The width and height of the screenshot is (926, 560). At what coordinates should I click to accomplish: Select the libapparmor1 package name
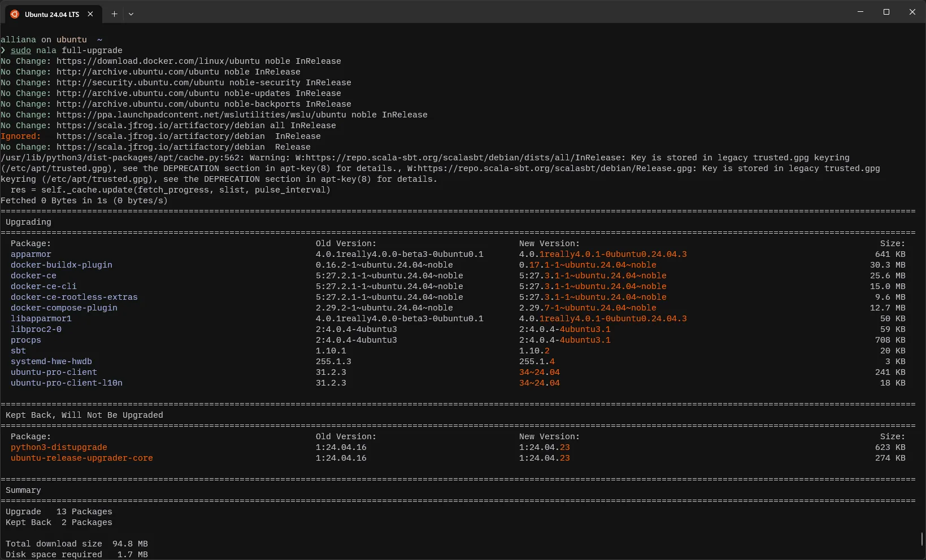point(41,318)
